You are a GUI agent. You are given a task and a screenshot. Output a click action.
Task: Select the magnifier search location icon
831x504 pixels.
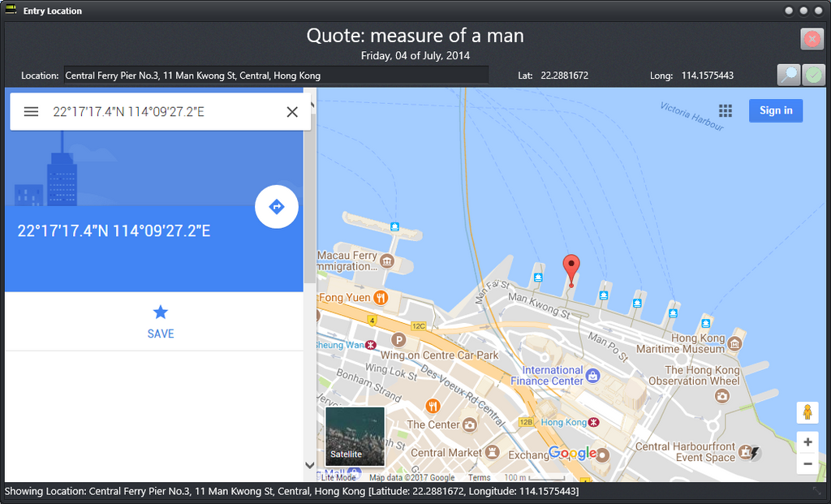click(788, 74)
